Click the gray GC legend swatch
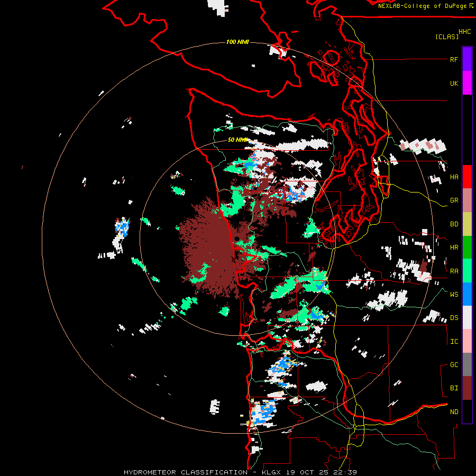The width and height of the screenshot is (476, 476). [467, 364]
